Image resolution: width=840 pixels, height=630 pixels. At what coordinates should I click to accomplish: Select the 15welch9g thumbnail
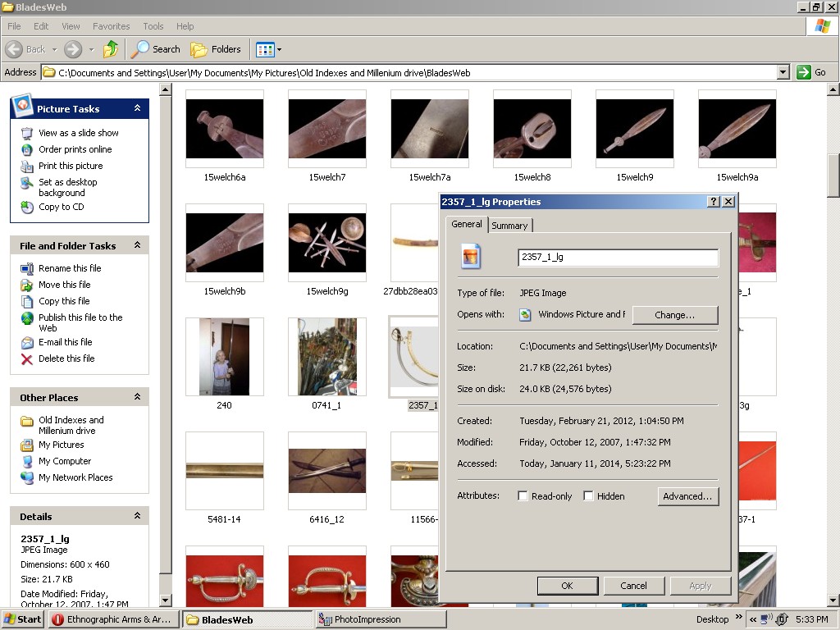(x=327, y=243)
